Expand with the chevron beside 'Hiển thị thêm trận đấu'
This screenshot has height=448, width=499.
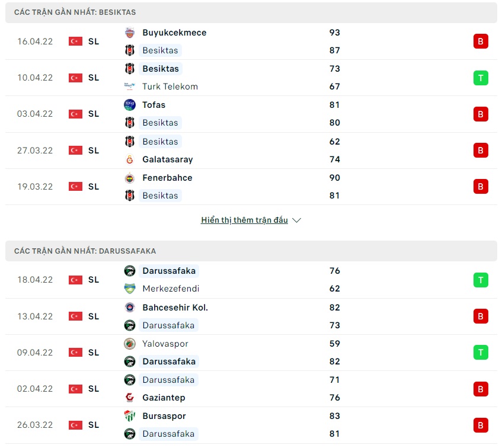tap(297, 220)
